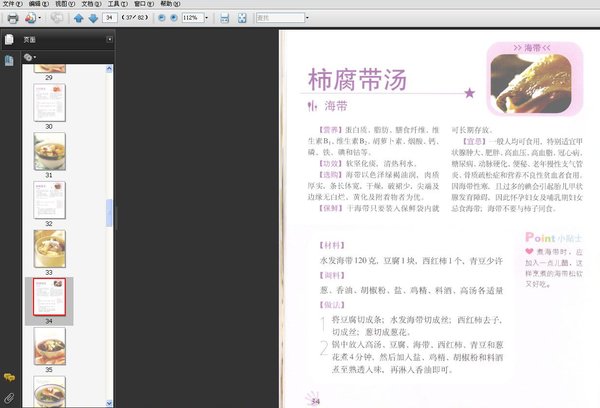This screenshot has width=600, height=408.
Task: Click the zoom out minus button
Action: tap(162, 18)
